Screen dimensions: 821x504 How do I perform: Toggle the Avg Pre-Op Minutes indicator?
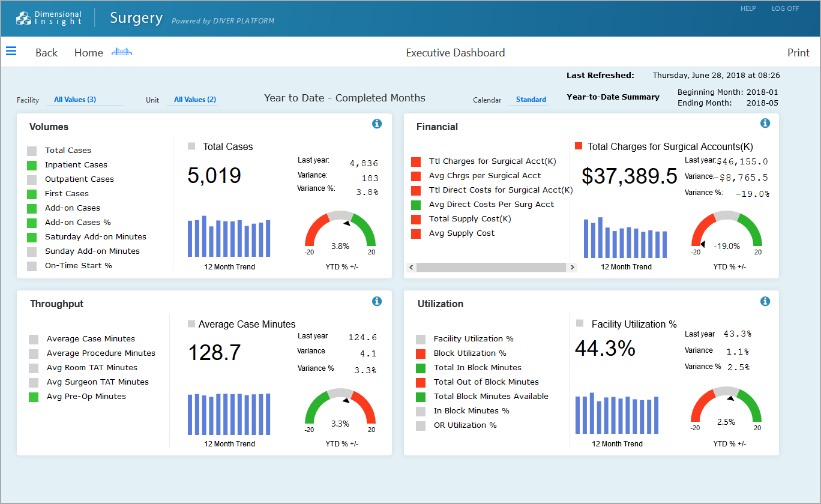(x=34, y=396)
